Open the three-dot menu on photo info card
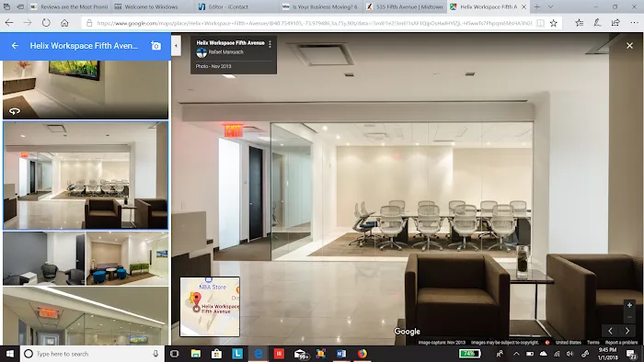 pos(270,44)
